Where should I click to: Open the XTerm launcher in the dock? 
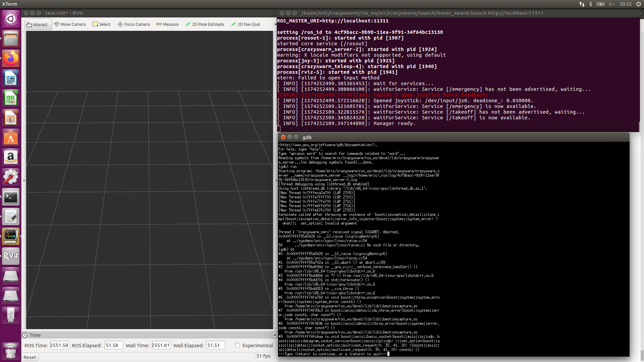(10, 236)
